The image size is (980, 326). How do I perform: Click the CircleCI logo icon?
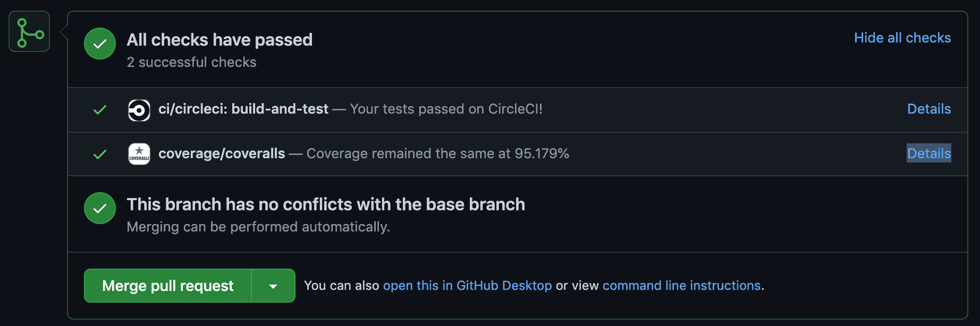tap(139, 110)
